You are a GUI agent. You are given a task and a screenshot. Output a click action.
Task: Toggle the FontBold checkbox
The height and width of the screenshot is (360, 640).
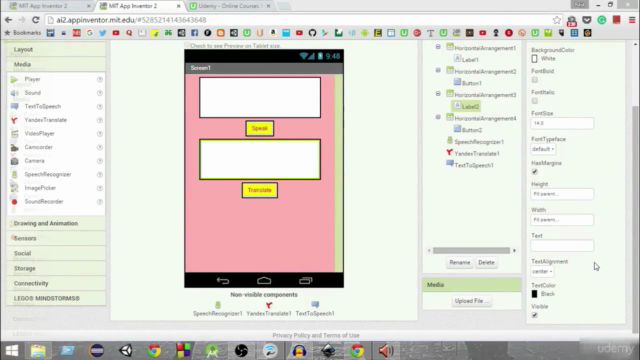[535, 80]
